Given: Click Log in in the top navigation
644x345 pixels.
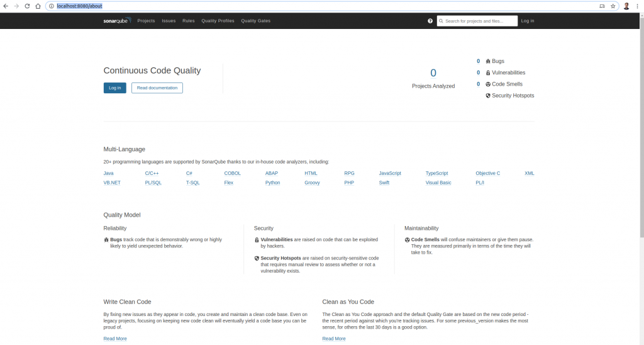Looking at the screenshot, I should (x=528, y=21).
